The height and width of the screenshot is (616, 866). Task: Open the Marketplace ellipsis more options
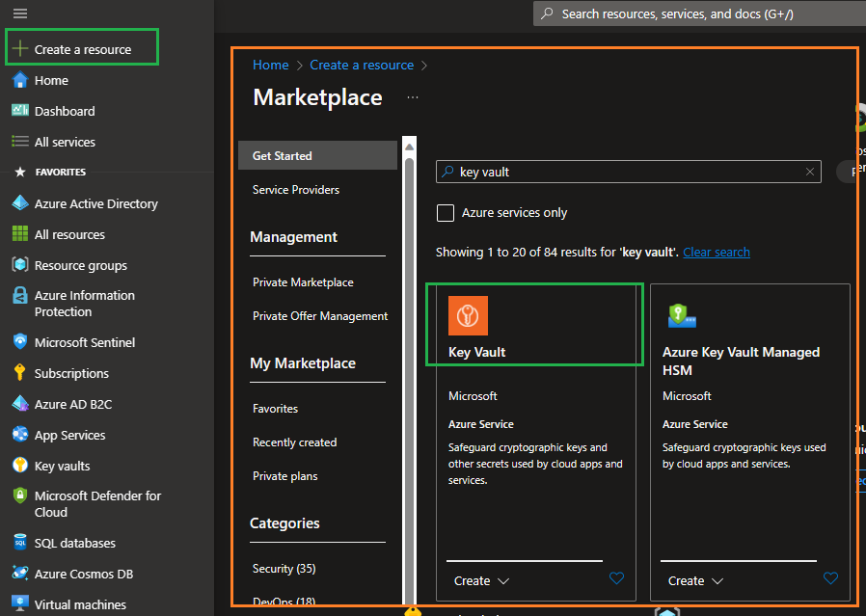[x=413, y=97]
